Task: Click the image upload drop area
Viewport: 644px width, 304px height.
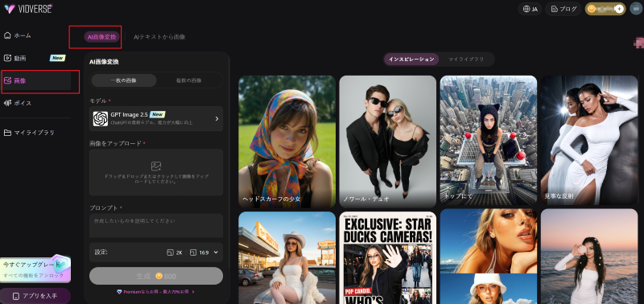Action: 156,172
